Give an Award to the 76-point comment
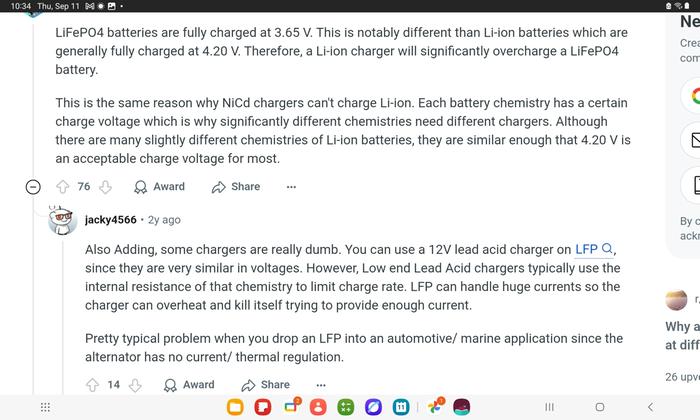700x420 pixels. (x=159, y=186)
